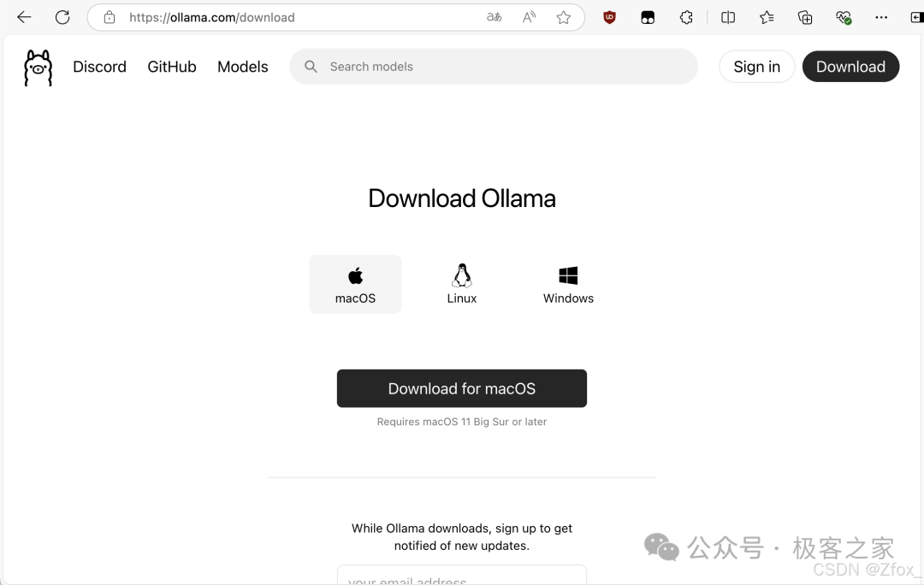Open browser Settings and more menu

coord(881,17)
